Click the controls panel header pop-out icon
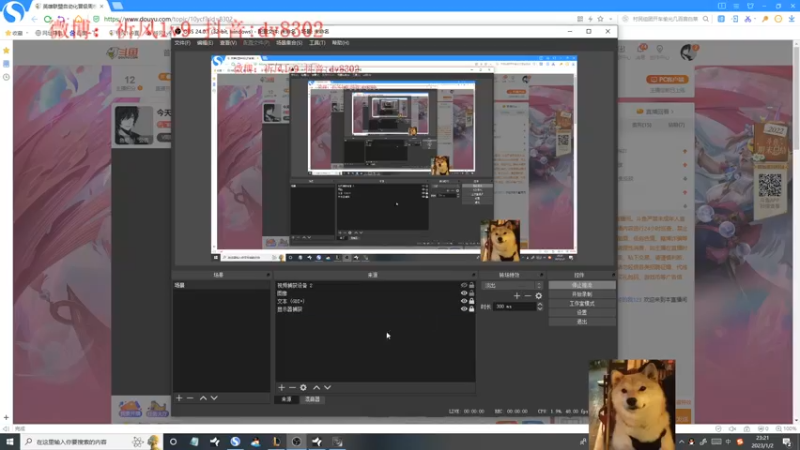The width and height of the screenshot is (800, 450). pyautogui.click(x=613, y=275)
